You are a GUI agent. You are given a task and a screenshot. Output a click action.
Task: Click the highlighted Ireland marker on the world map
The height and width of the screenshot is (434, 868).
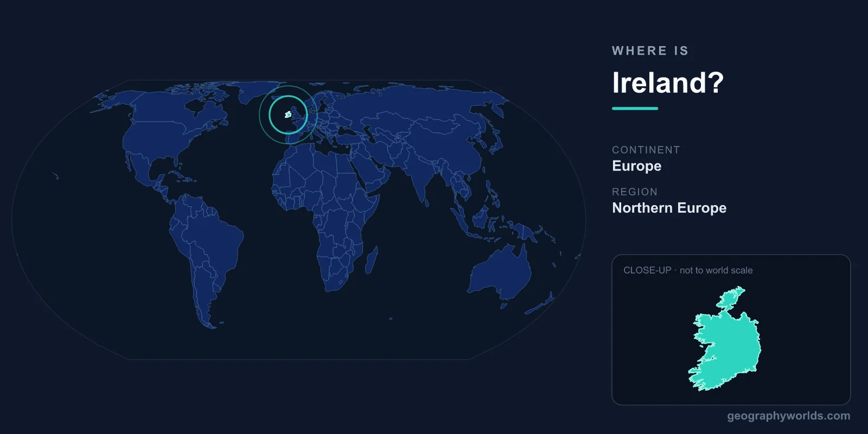click(288, 114)
